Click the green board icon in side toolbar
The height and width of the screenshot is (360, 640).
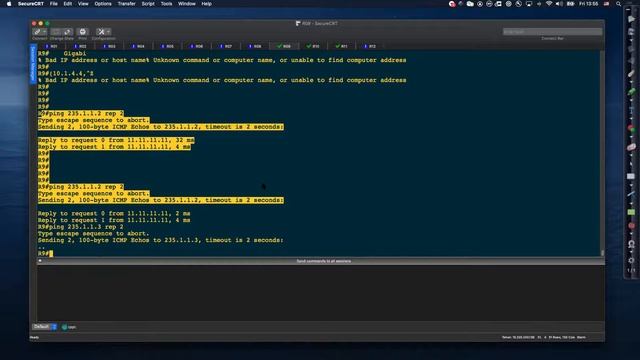[631, 212]
